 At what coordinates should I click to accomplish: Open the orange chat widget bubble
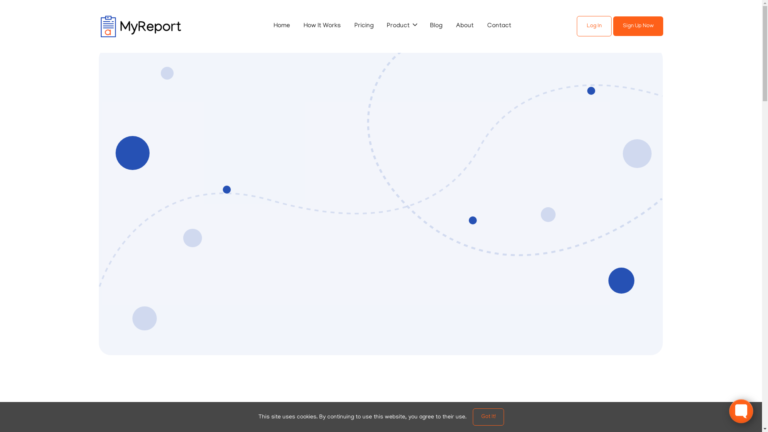(741, 411)
